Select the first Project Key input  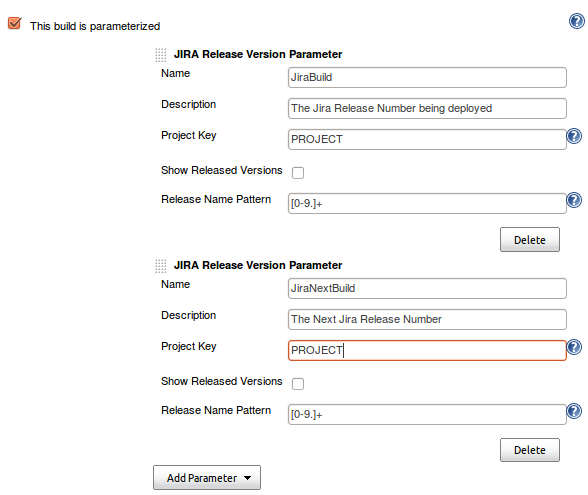click(x=427, y=140)
